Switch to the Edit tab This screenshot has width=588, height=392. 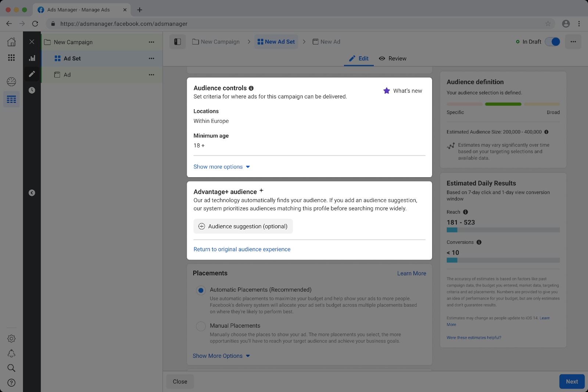pos(359,58)
